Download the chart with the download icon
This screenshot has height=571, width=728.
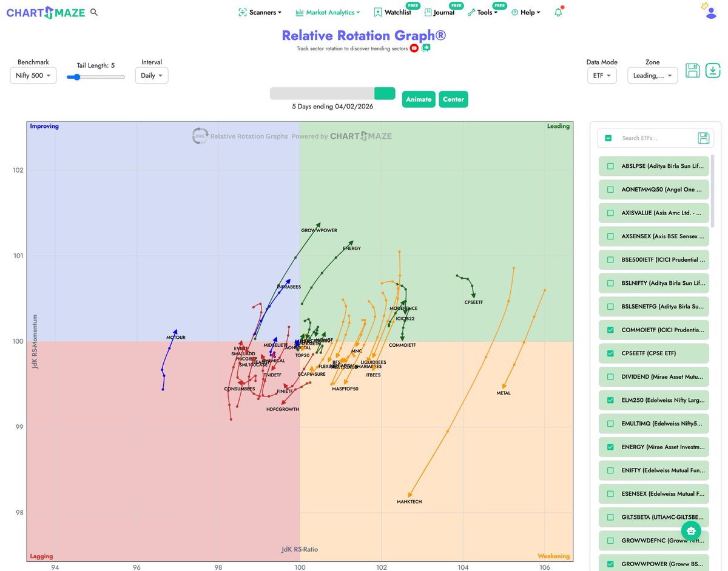713,70
